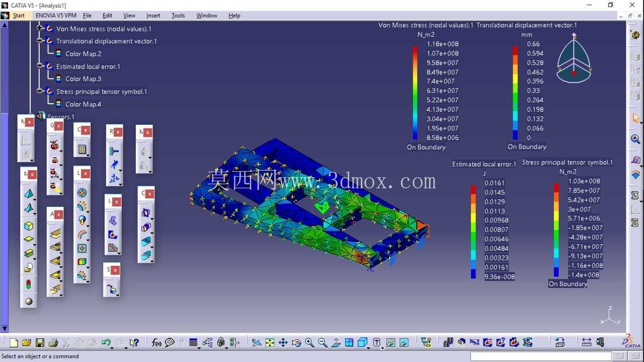Select the Octree Tetrahedron Mesher tool
The width and height of the screenshot is (644, 362).
click(29, 193)
